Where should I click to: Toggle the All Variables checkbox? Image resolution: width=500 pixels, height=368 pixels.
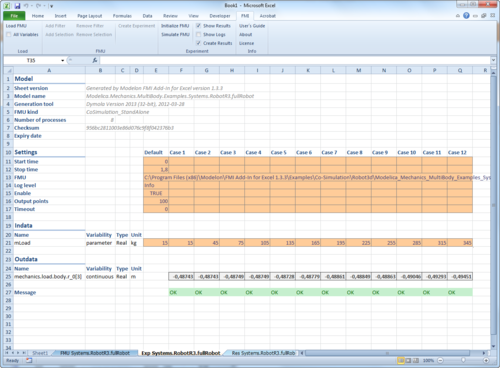coord(9,34)
